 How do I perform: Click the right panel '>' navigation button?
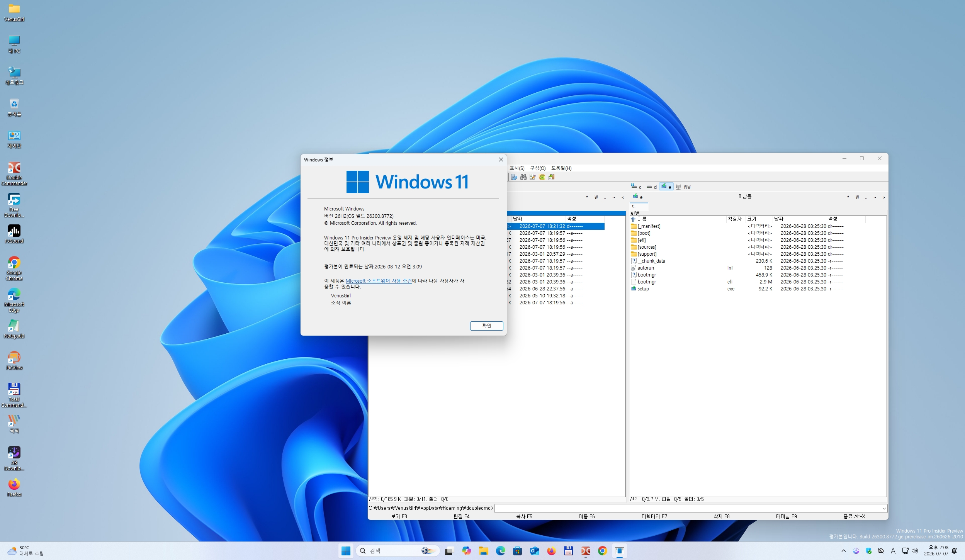883,197
